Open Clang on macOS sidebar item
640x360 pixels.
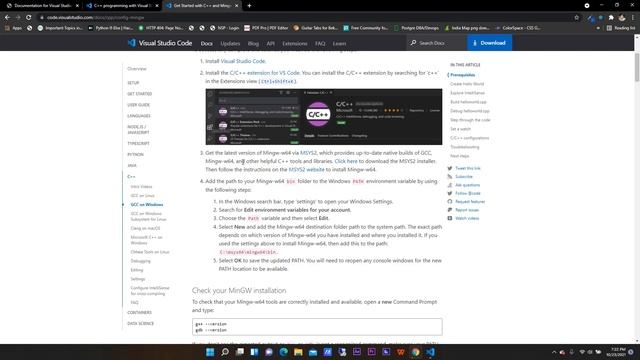[145, 229]
